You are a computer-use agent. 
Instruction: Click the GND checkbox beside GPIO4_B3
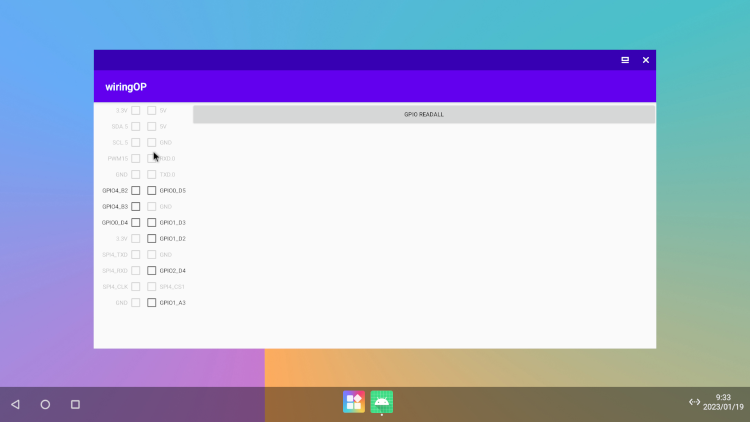[x=152, y=207]
